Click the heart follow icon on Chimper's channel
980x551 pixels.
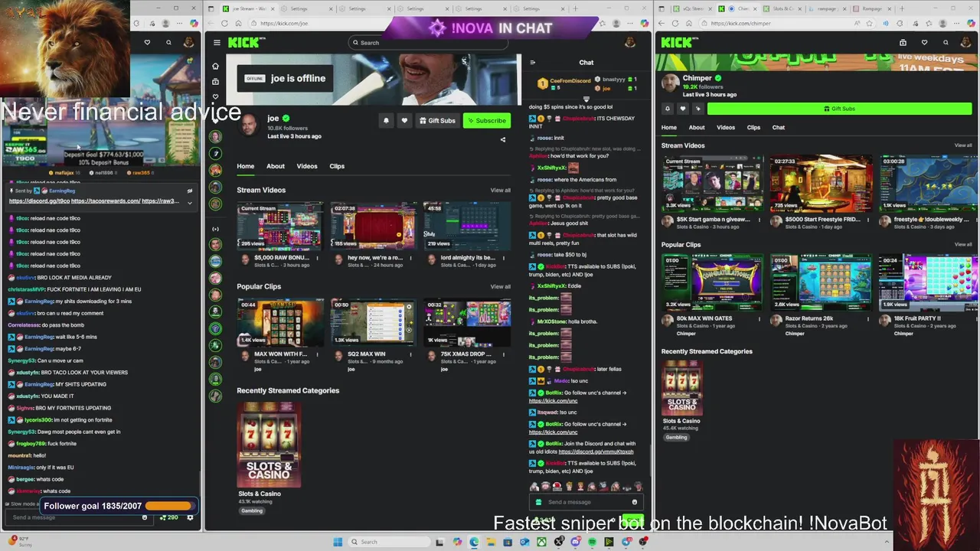pyautogui.click(x=682, y=109)
